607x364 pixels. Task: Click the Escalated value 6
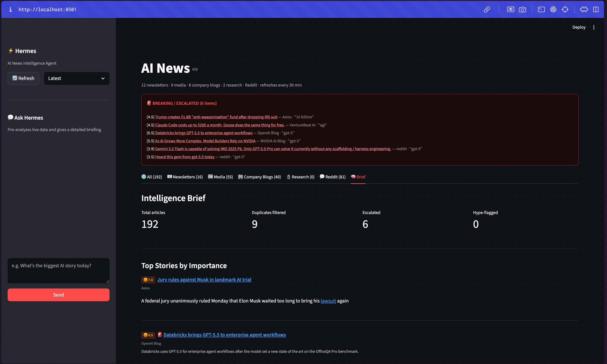tap(365, 224)
